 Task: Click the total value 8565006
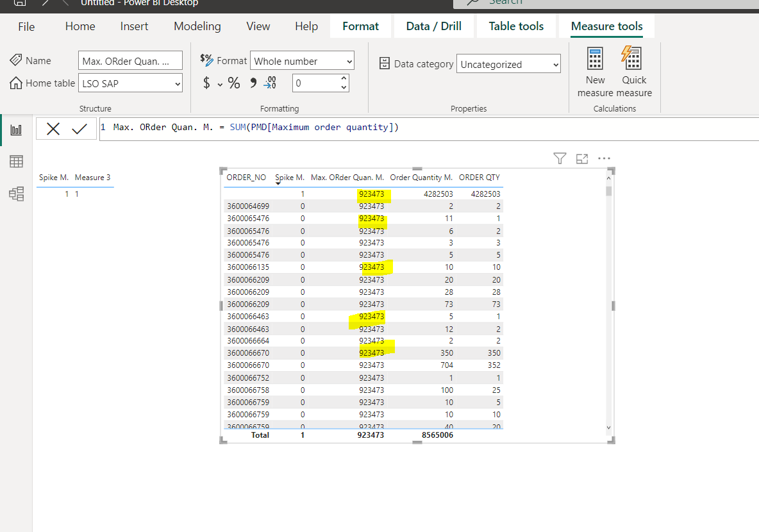[x=437, y=435]
